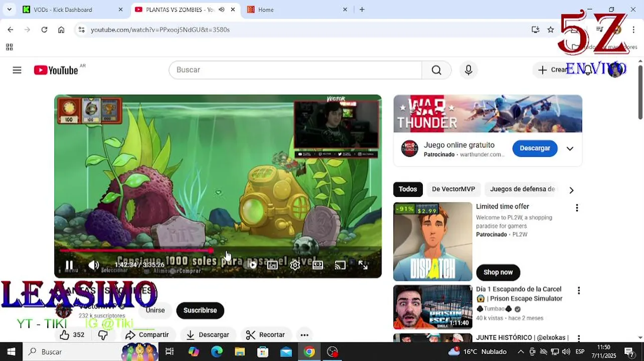Start voice search with microphone icon

point(468,70)
